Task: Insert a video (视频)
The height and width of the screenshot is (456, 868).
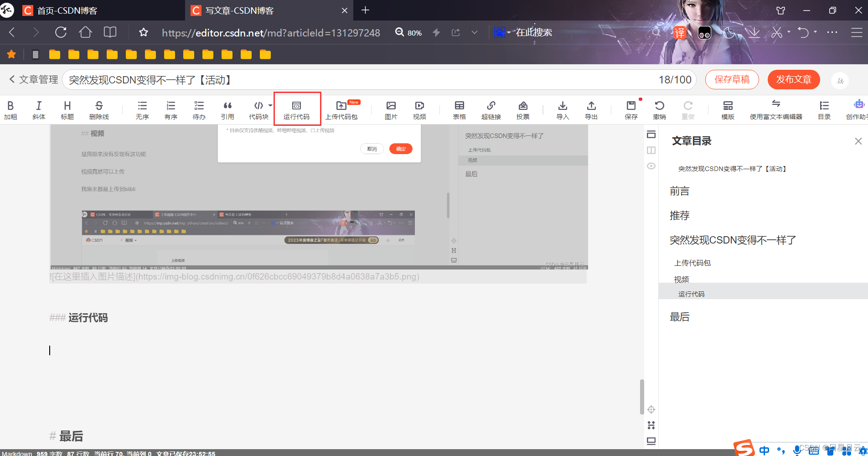Action: (419, 110)
